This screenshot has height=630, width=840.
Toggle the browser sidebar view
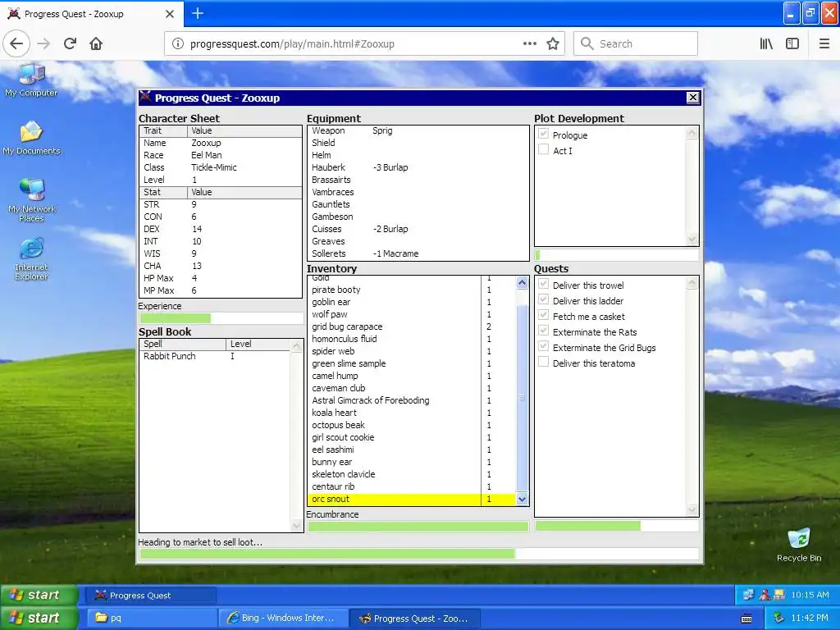click(x=792, y=43)
